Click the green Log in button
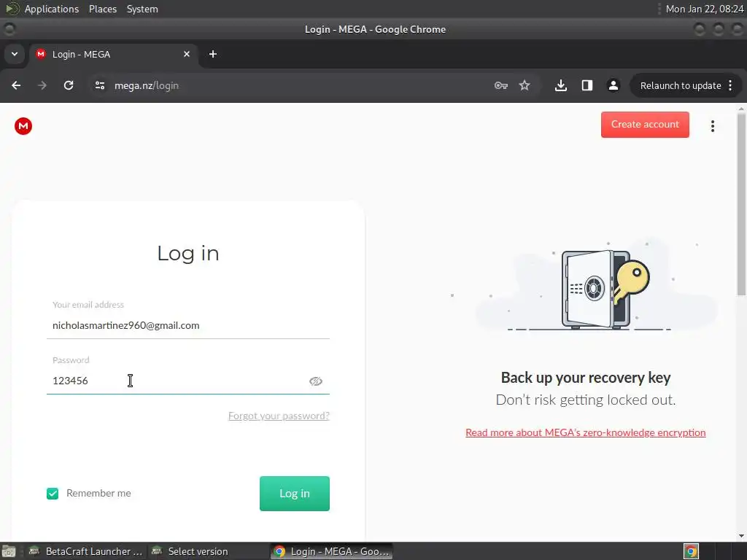The image size is (747, 560). (295, 494)
